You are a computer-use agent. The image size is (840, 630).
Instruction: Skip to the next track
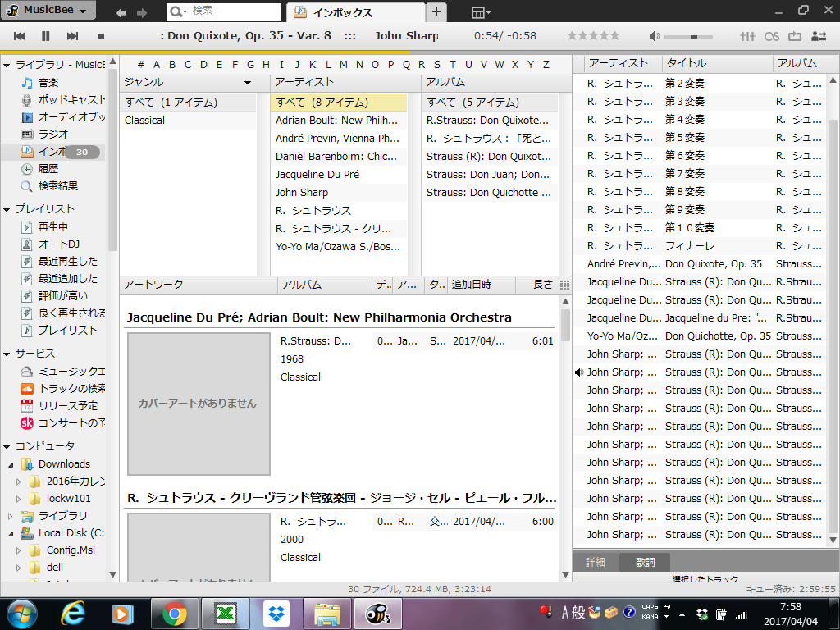[x=72, y=36]
